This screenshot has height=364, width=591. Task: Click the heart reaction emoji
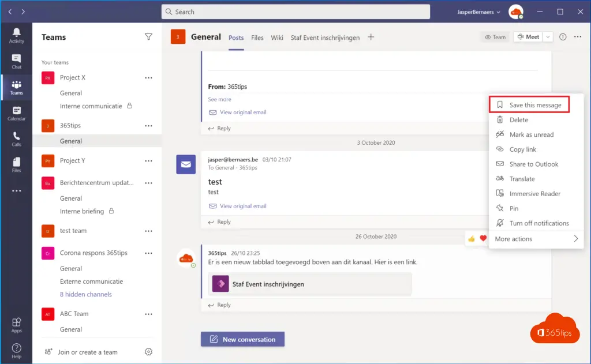click(x=483, y=238)
